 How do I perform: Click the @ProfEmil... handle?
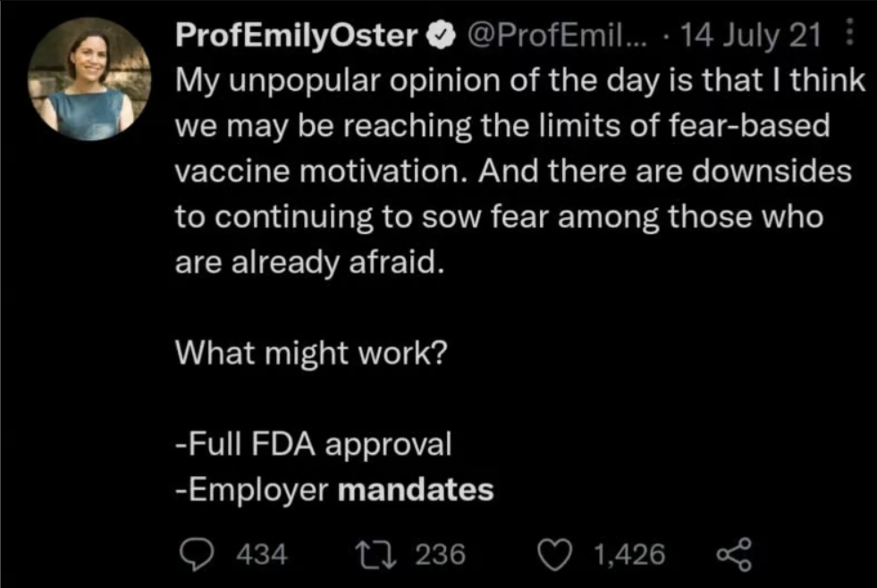(548, 35)
